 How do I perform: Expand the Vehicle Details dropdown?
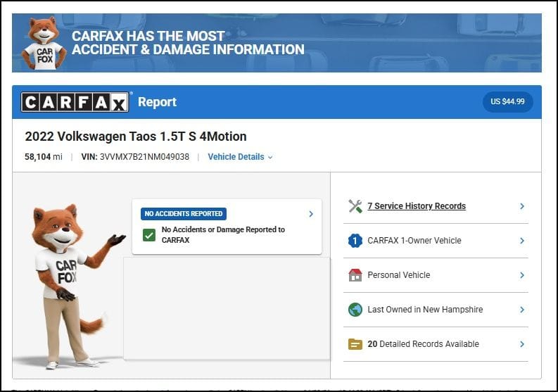tap(240, 157)
